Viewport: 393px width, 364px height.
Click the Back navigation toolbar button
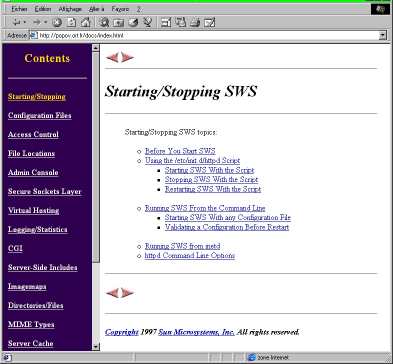16,22
